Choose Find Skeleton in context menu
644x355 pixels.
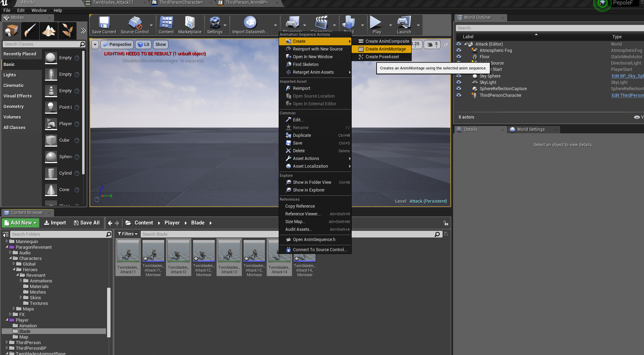(315, 65)
